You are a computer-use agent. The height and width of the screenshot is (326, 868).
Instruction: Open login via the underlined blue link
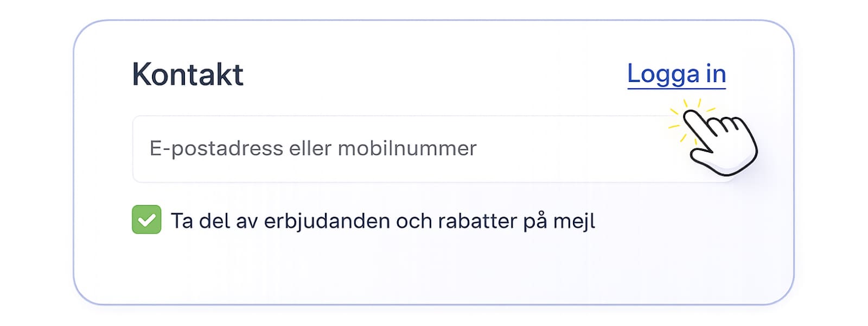pyautogui.click(x=676, y=74)
